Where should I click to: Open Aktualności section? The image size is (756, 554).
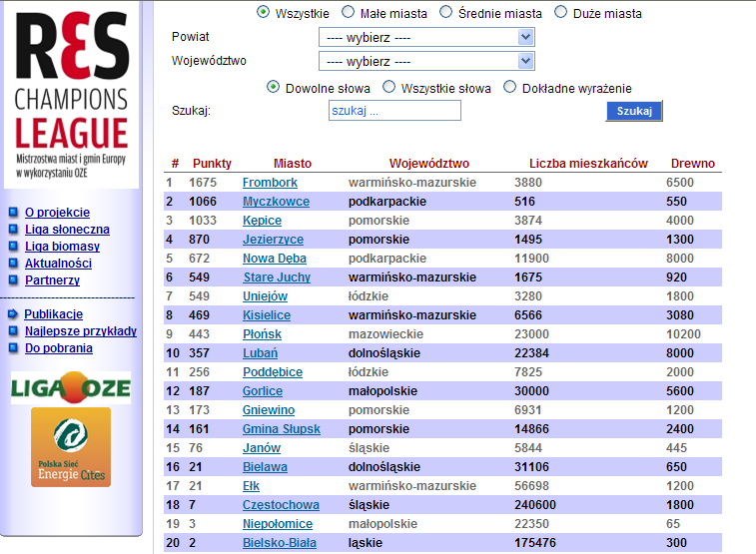click(58, 264)
